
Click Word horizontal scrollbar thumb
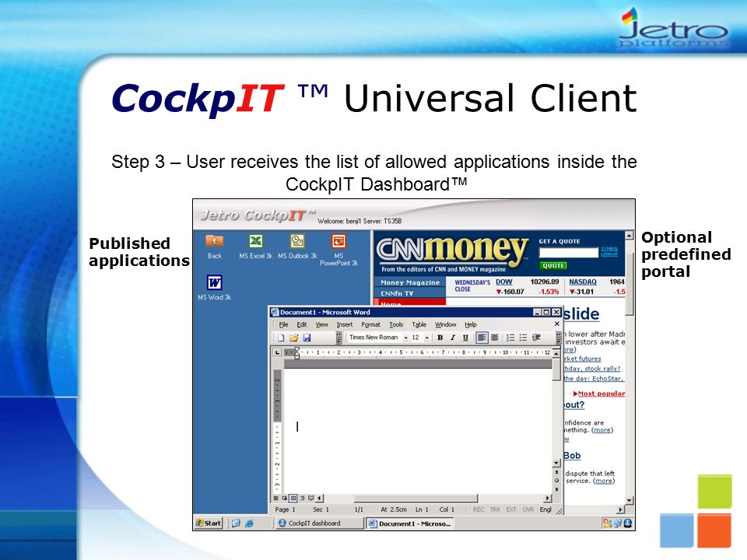coord(416,498)
